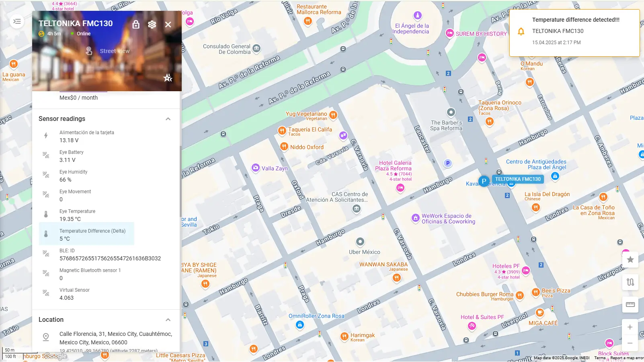The height and width of the screenshot is (362, 644).
Task: Click the SUREM BY HISTORY hotel pin
Action: [450, 33]
